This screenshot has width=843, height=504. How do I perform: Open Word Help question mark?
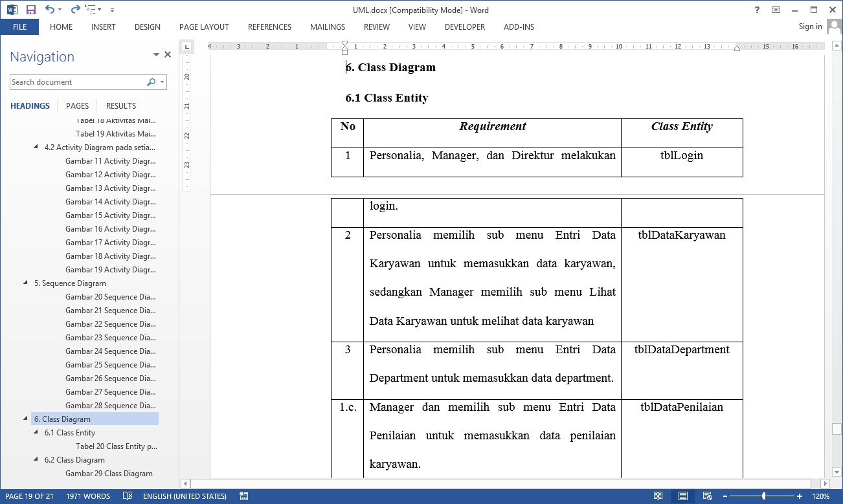click(758, 10)
